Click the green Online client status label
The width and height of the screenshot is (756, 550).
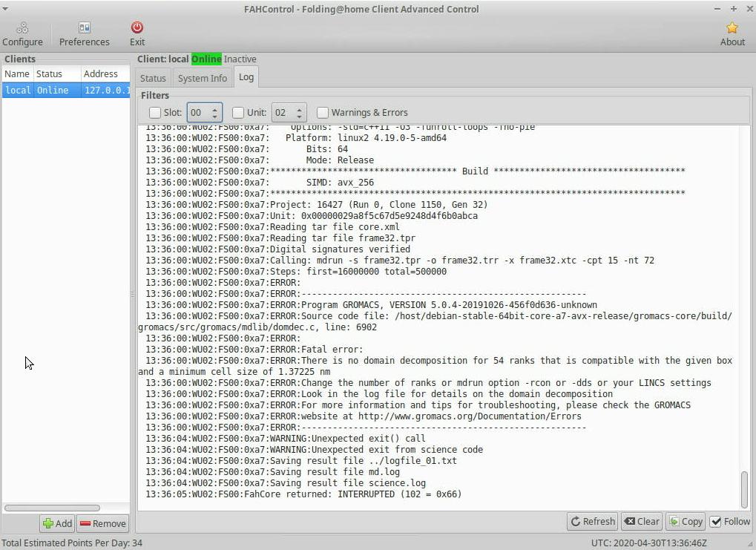pos(206,59)
